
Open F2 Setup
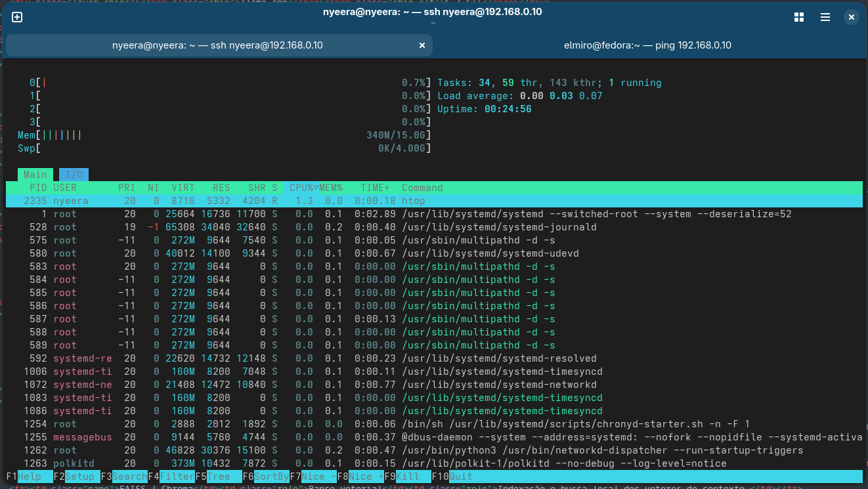pyautogui.click(x=77, y=477)
